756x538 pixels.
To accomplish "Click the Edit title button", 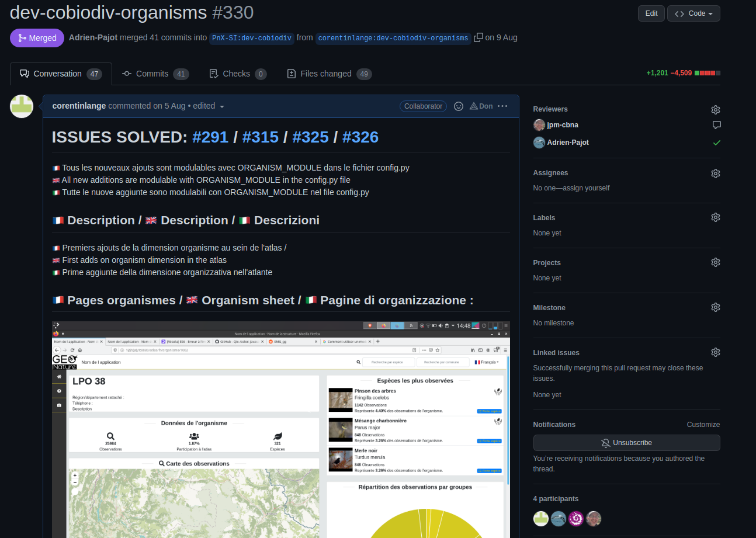I will [651, 13].
